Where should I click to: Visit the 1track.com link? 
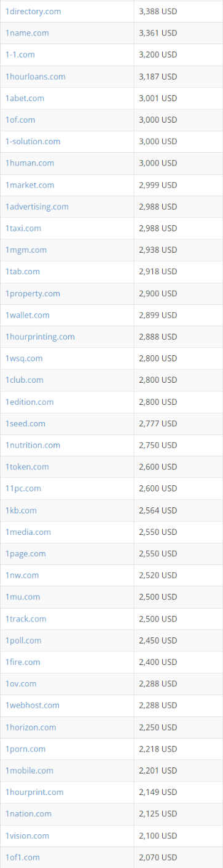point(26,618)
